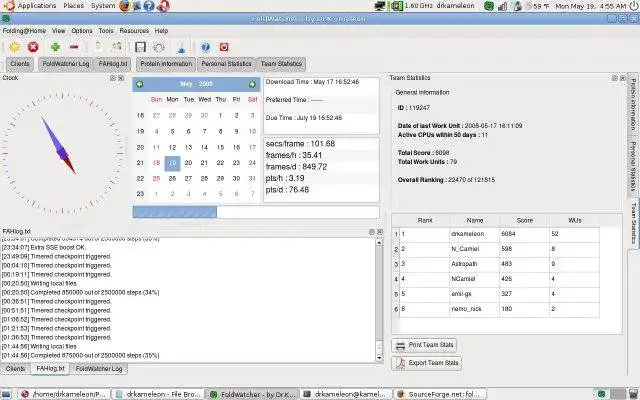Click the red minus remove icon

click(x=74, y=47)
